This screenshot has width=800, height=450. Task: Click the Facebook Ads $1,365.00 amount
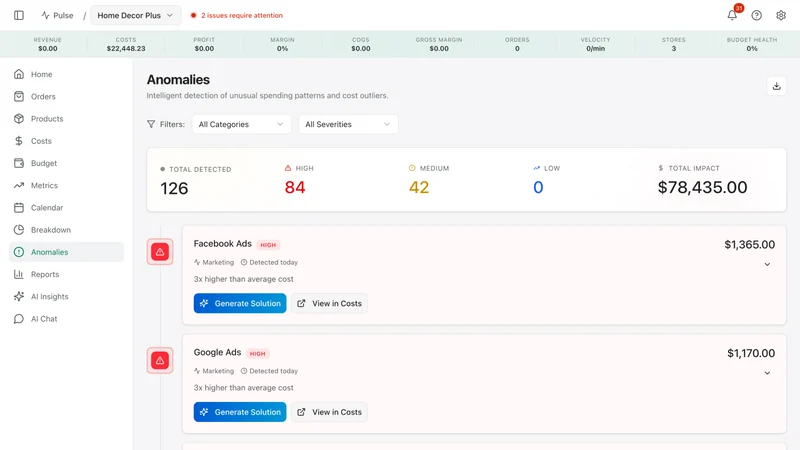(749, 244)
